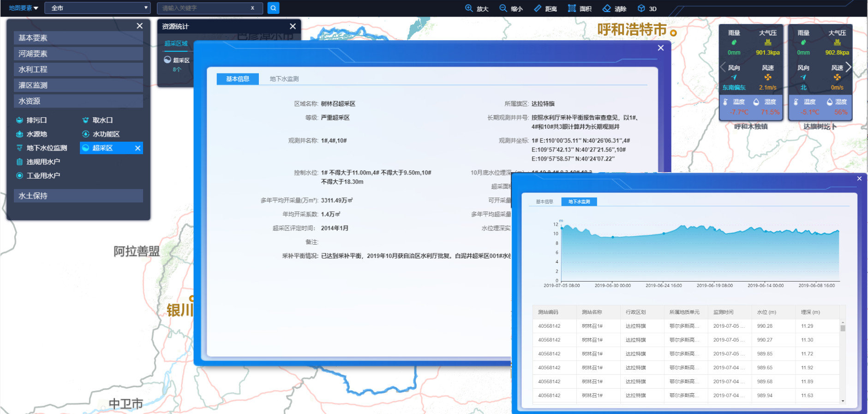This screenshot has width=868, height=414.
Task: Clear the keyword search box with the x
Action: click(252, 8)
